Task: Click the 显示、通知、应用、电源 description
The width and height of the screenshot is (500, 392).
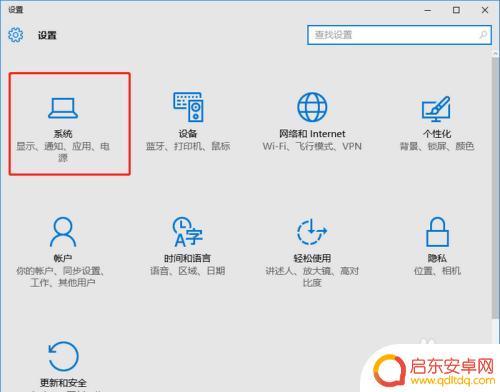Action: 63,152
